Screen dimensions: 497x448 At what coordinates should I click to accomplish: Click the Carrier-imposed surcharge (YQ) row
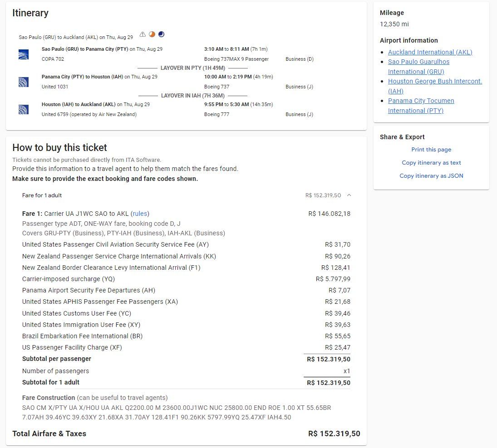(x=61, y=279)
